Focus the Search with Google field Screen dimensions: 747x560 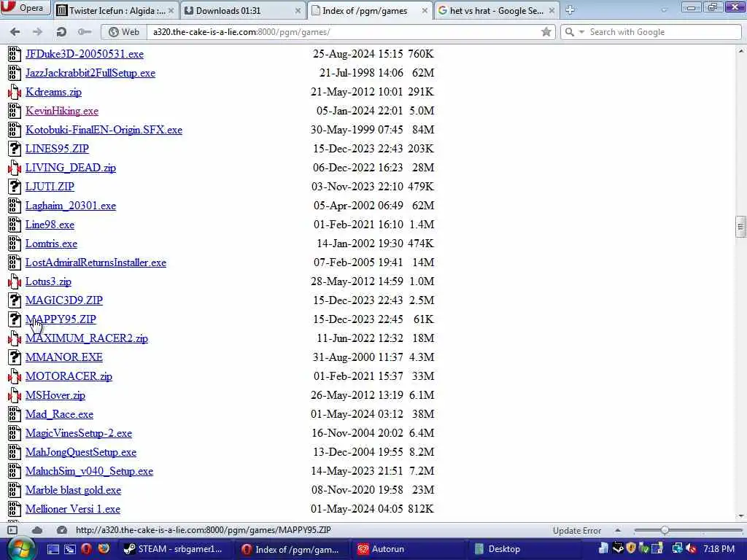(662, 32)
